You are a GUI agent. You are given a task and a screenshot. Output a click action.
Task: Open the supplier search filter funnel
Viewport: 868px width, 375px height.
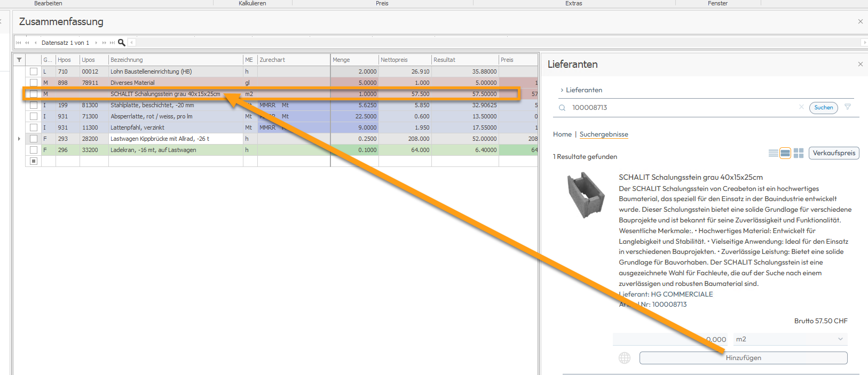click(x=848, y=107)
